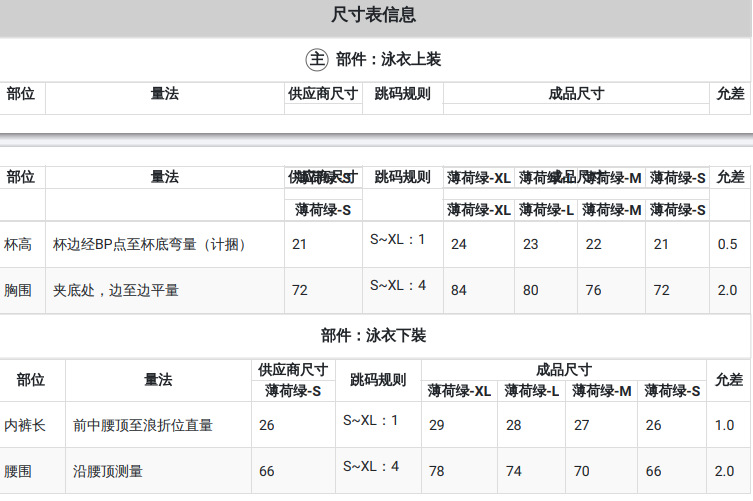This screenshot has height=501, width=753.
Task: Select 薄荷绿-XL column header in 泳衣下装 table
Action: [459, 391]
